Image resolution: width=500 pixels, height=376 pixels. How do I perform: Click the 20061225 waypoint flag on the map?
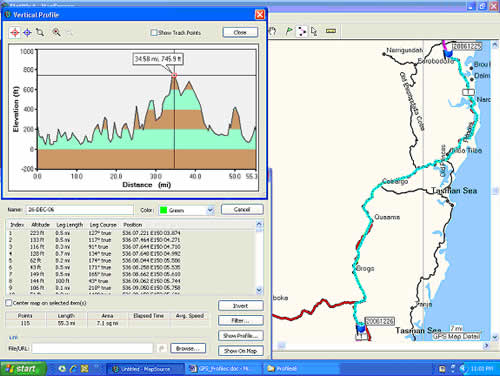point(448,53)
